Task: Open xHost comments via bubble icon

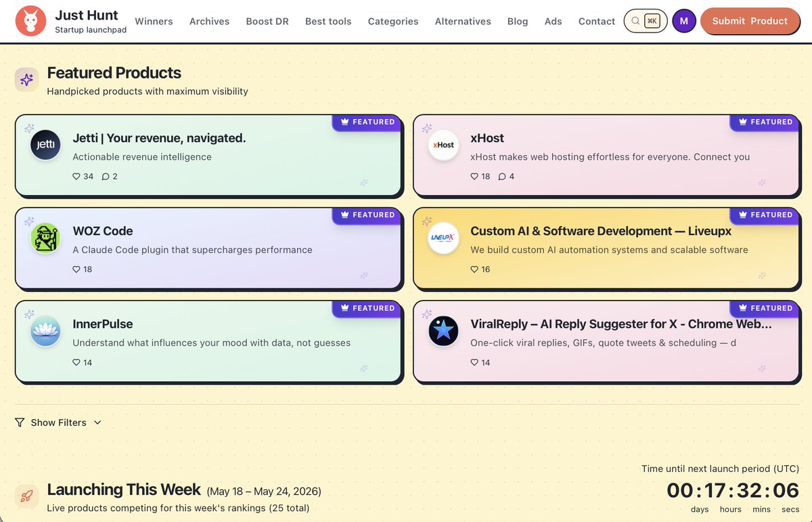Action: [502, 176]
